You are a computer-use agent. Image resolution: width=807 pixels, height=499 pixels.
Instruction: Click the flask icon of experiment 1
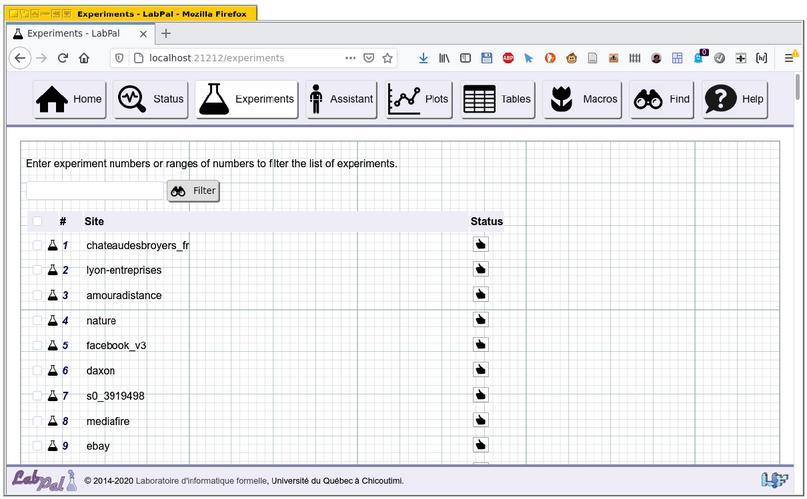pyautogui.click(x=52, y=245)
